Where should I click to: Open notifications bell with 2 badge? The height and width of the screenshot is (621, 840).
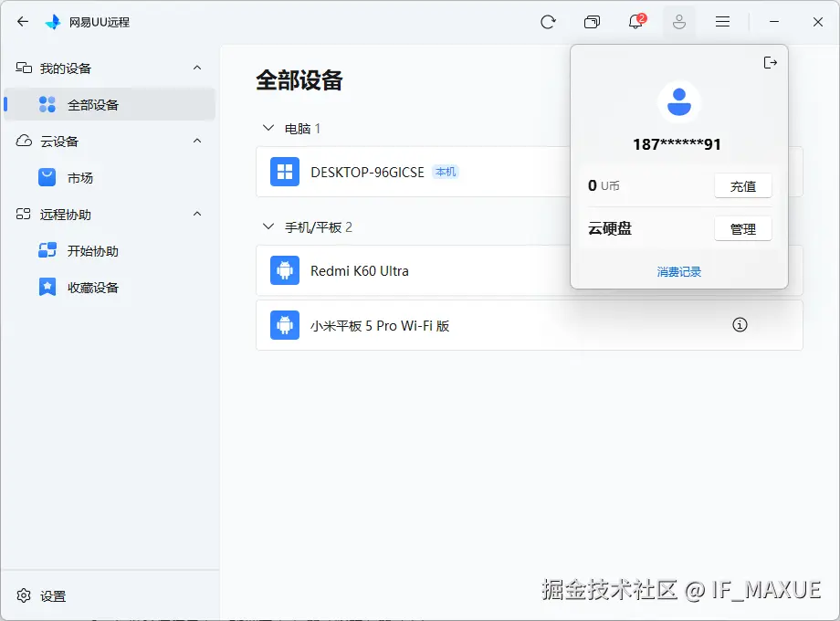click(x=636, y=21)
